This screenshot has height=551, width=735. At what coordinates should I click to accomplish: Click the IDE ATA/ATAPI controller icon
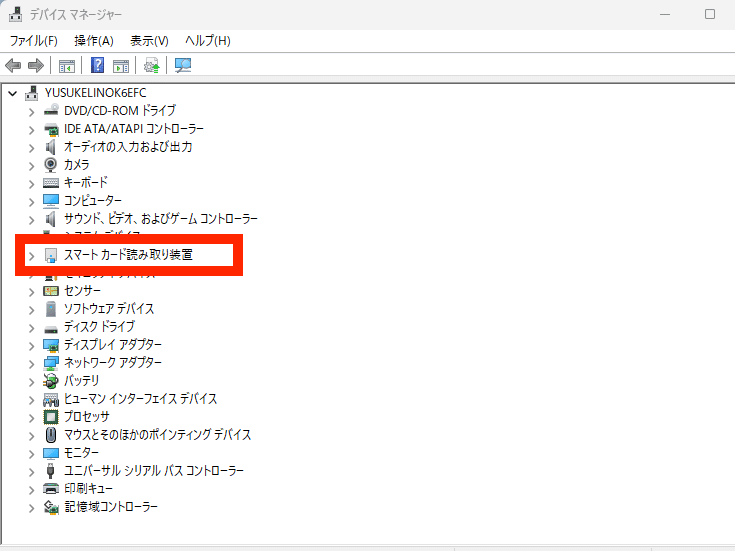tap(51, 129)
